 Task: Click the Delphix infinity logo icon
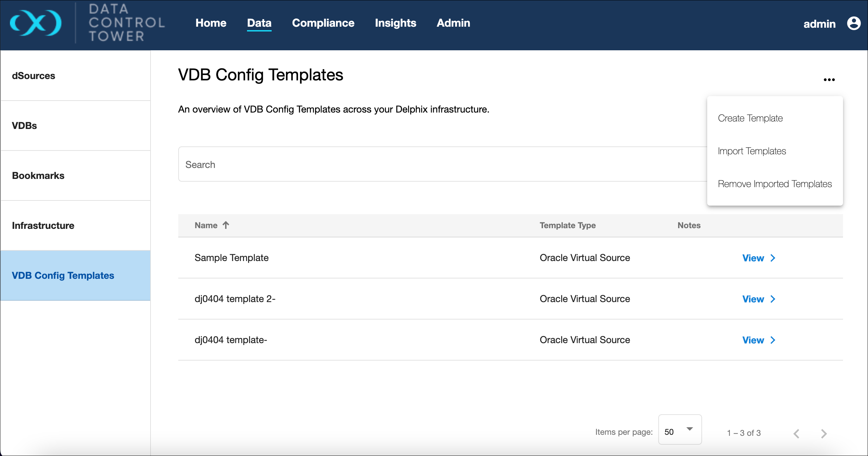click(x=36, y=23)
